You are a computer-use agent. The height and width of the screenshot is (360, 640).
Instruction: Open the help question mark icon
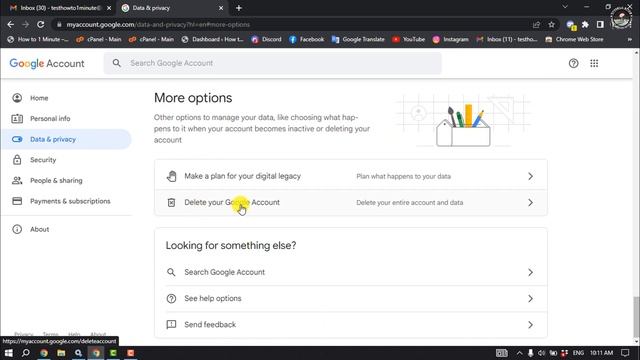(573, 63)
